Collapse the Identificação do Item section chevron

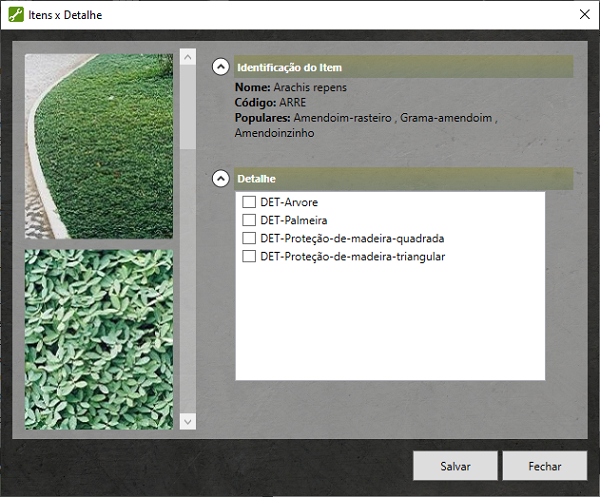click(x=220, y=68)
